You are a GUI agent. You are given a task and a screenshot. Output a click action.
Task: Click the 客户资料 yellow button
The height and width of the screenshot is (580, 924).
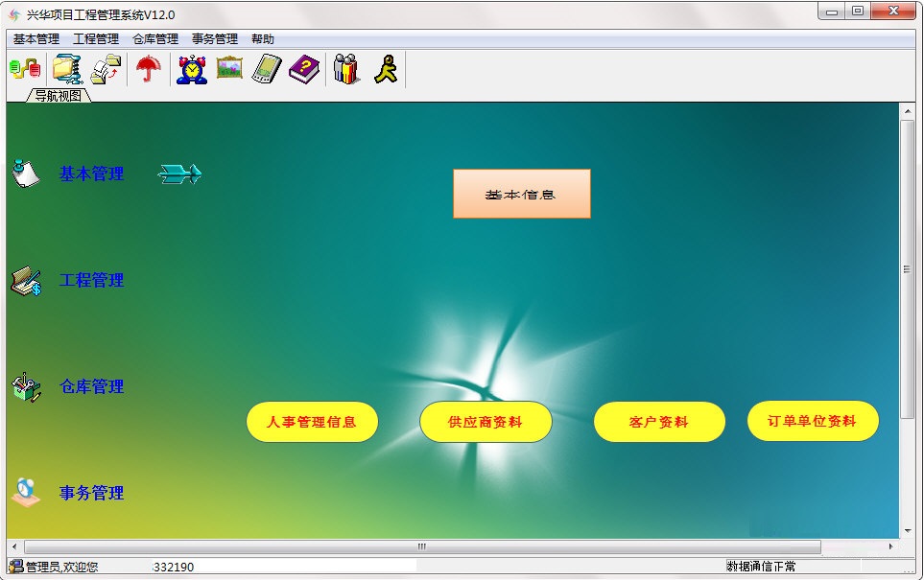coord(659,421)
